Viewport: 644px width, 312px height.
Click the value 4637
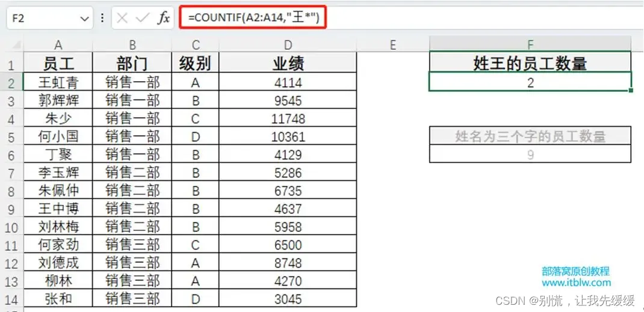pyautogui.click(x=288, y=209)
